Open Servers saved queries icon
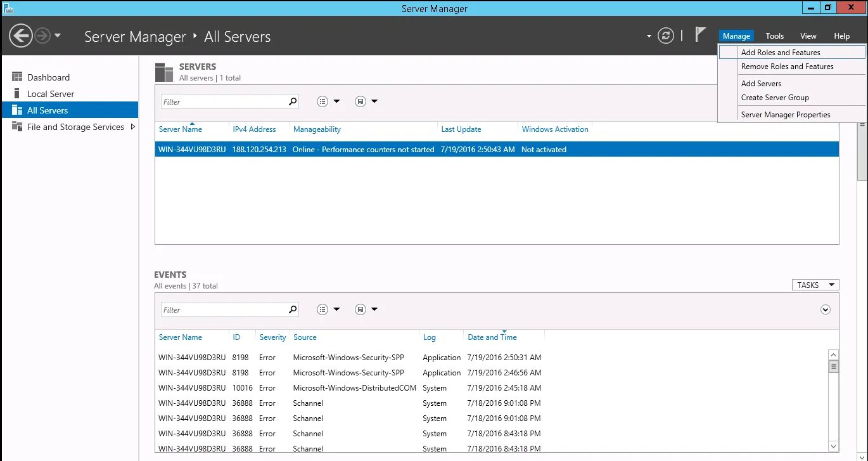Image resolution: width=868 pixels, height=461 pixels. [361, 101]
